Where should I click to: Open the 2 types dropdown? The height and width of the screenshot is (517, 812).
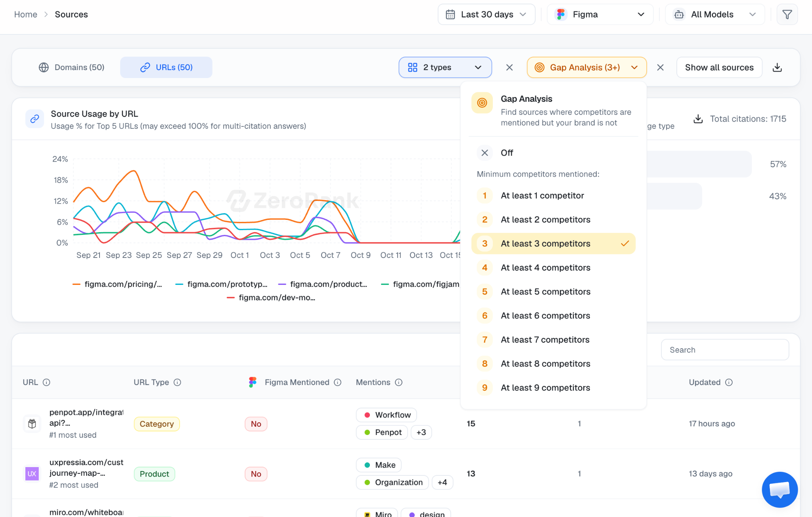[445, 67]
